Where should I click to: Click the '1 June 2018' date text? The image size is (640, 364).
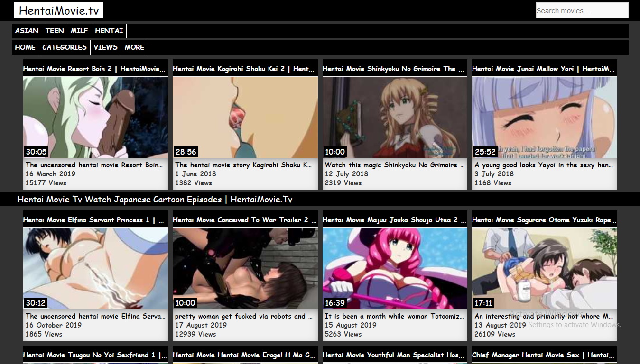click(x=195, y=174)
